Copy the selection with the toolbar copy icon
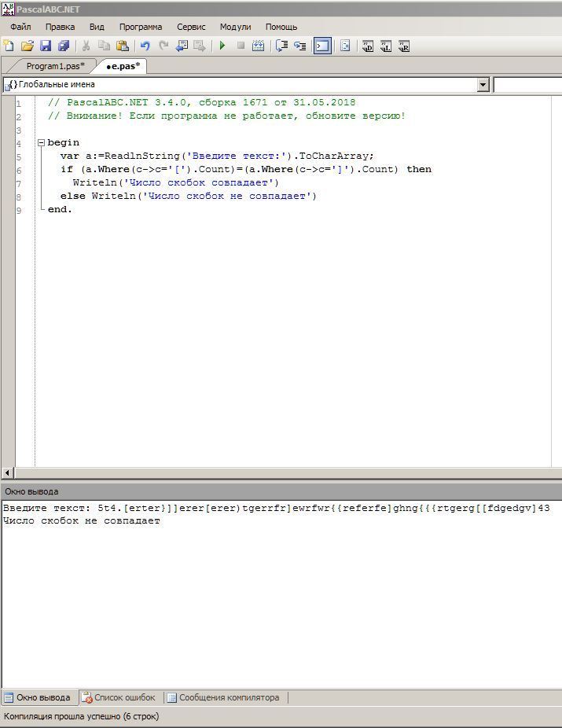Image resolution: width=562 pixels, height=728 pixels. click(104, 46)
